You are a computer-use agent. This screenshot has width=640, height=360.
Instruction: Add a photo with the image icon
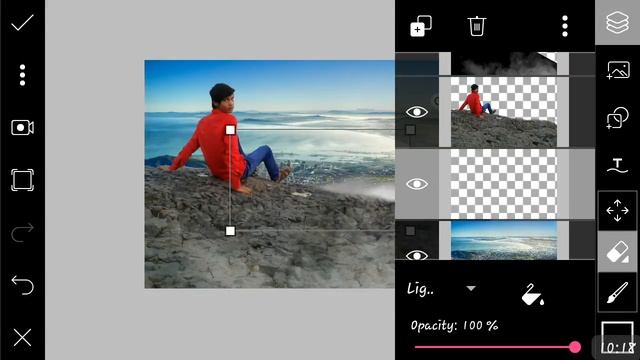(x=618, y=70)
